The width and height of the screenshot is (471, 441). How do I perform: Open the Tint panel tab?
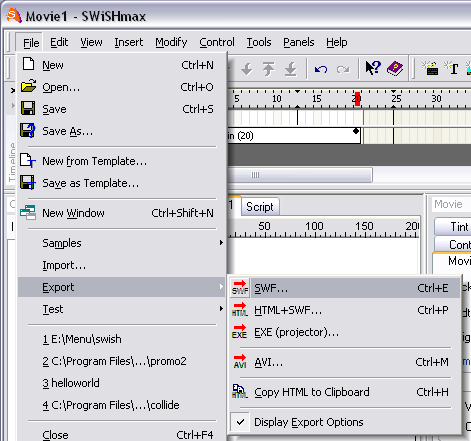453,227
